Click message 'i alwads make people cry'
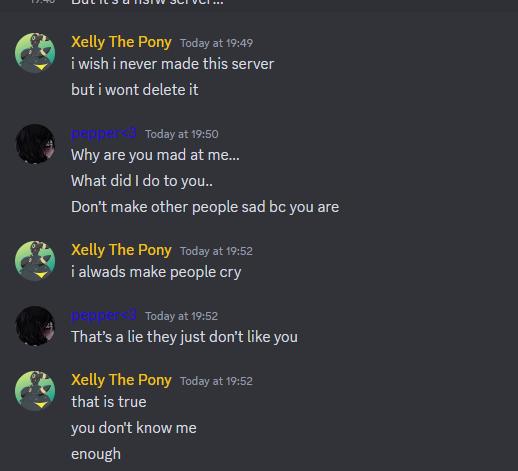The width and height of the screenshot is (518, 471). click(156, 272)
